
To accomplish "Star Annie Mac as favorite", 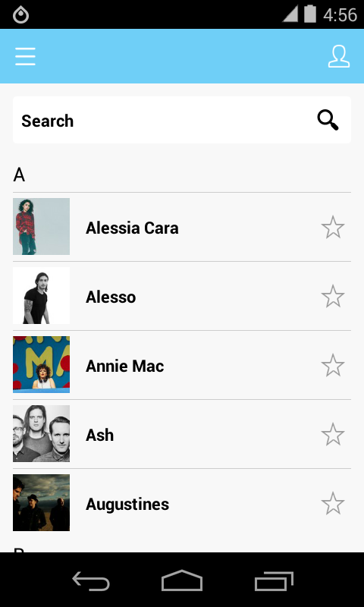I will [333, 366].
